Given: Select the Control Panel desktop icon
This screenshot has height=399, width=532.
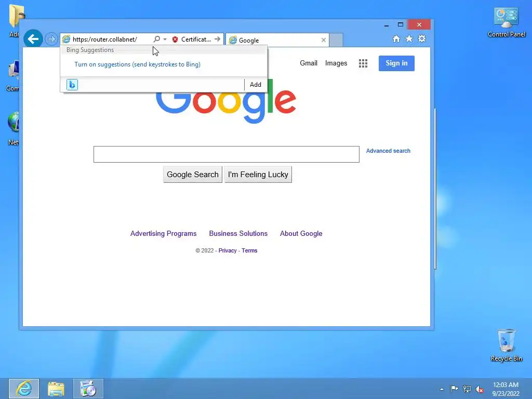Looking at the screenshot, I should click(506, 22).
